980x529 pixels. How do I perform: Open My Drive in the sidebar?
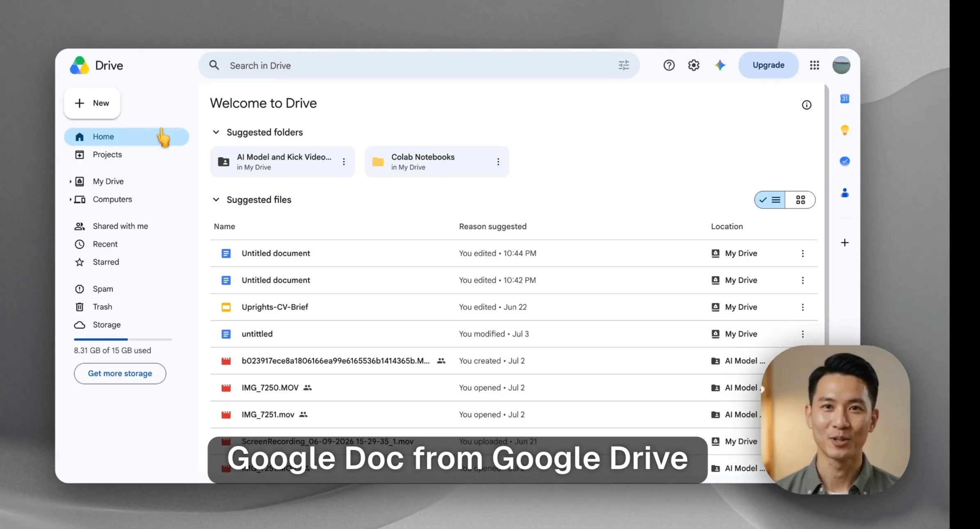tap(108, 181)
